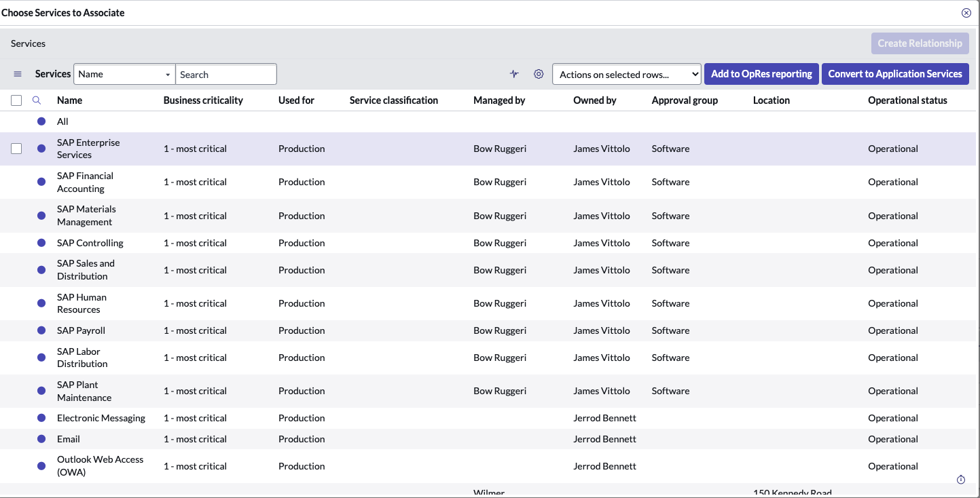Image resolution: width=980 pixels, height=498 pixels.
Task: Click Add to OpRes reporting
Action: tap(762, 74)
